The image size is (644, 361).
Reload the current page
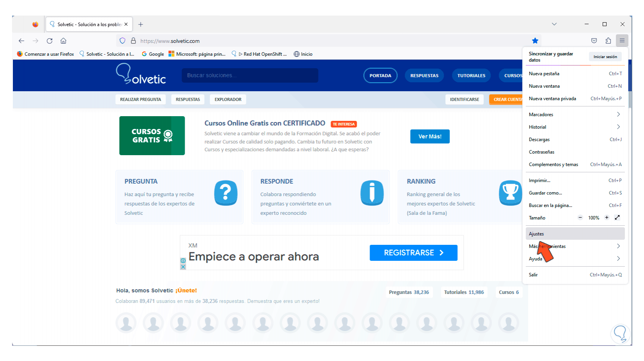(50, 41)
